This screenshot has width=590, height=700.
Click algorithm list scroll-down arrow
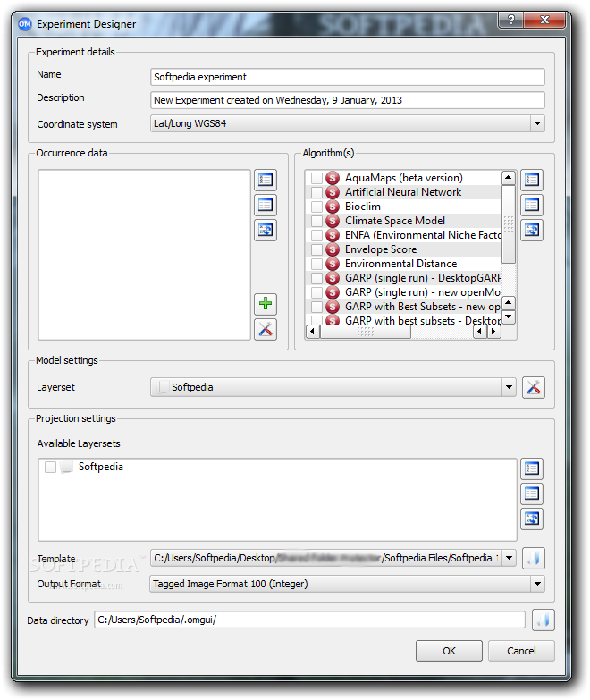coord(509,317)
